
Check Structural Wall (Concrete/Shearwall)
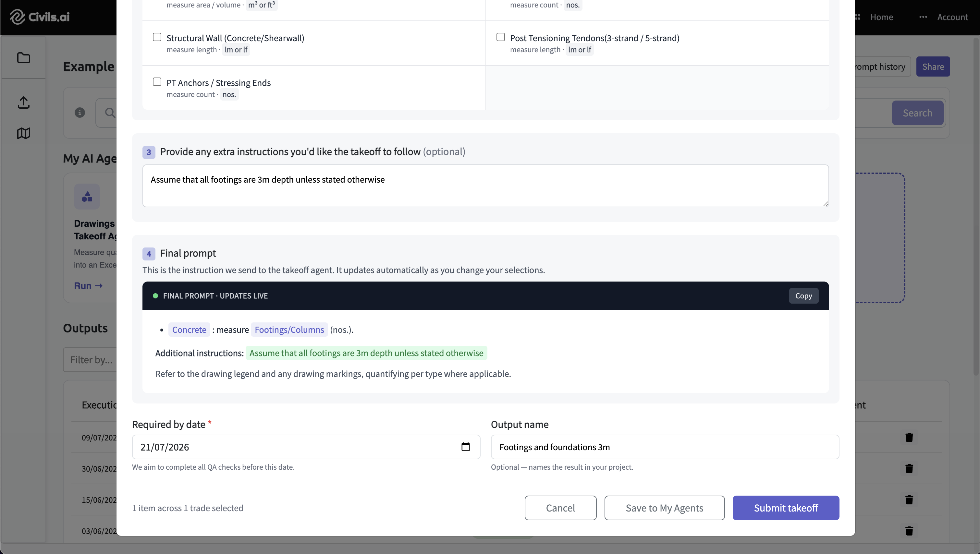(157, 37)
